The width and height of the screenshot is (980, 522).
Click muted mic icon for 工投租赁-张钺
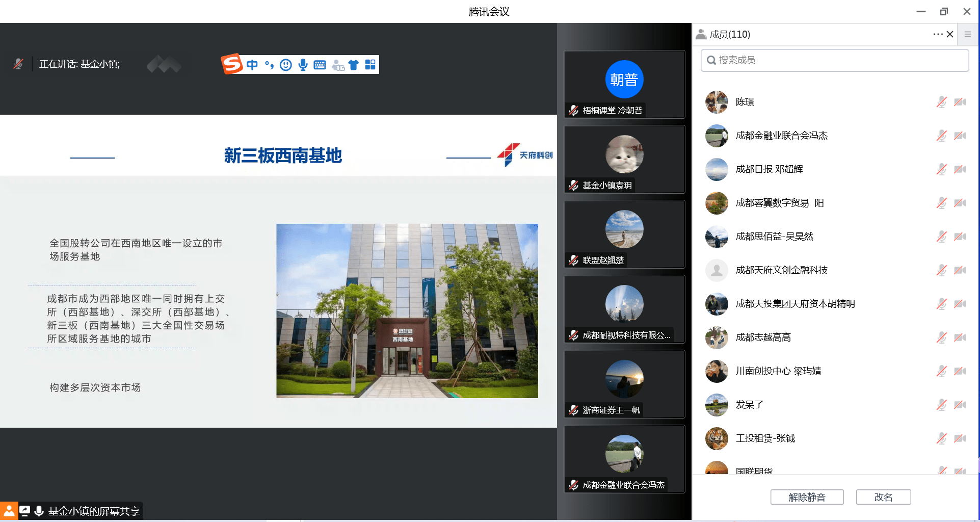coord(942,438)
